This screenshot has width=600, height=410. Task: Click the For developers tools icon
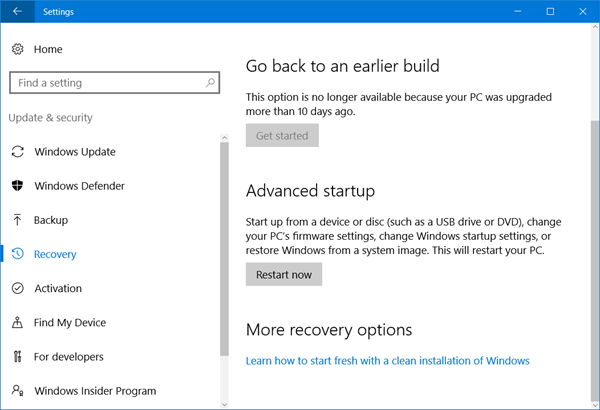coord(17,357)
